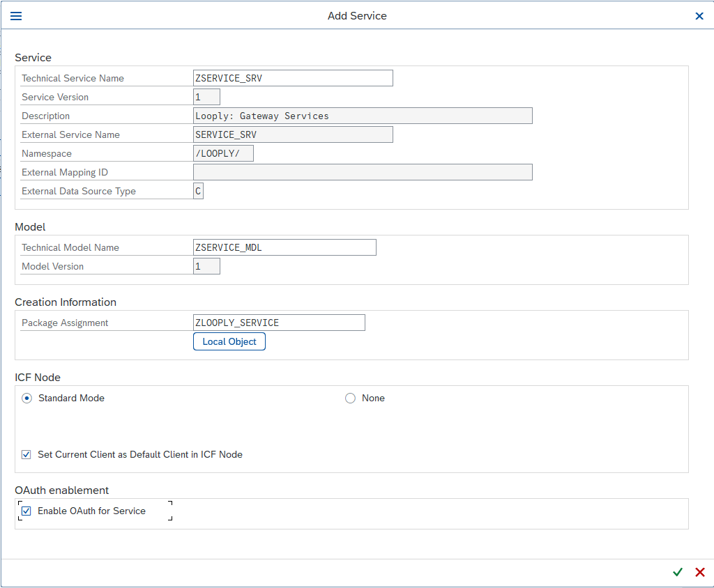Close the Add Service dialog
This screenshot has height=588, width=714.
tap(699, 16)
